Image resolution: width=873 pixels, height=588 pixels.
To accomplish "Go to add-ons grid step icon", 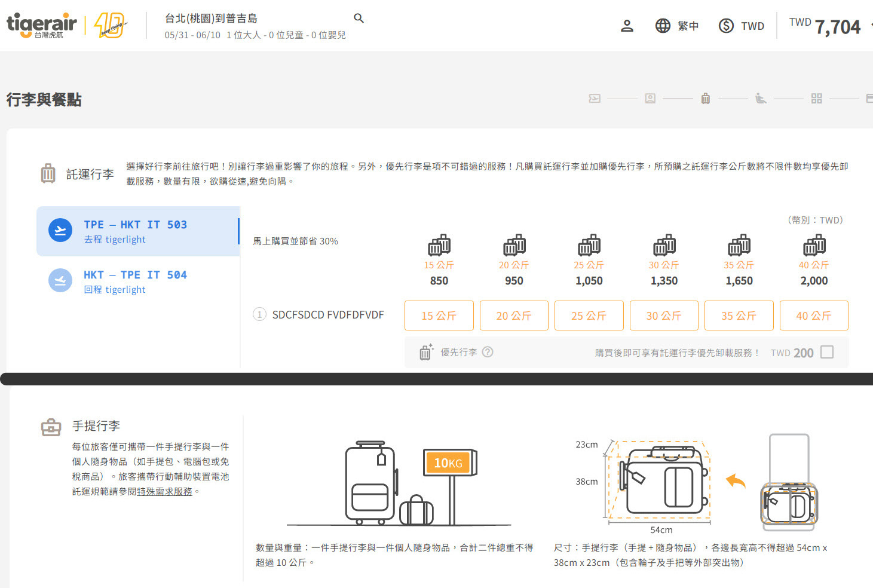I will (817, 99).
